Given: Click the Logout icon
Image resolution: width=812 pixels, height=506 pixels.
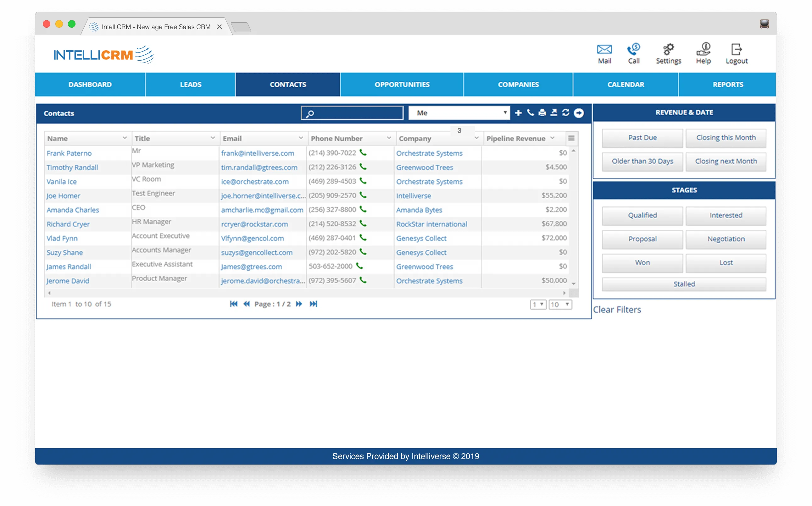Looking at the screenshot, I should point(736,53).
